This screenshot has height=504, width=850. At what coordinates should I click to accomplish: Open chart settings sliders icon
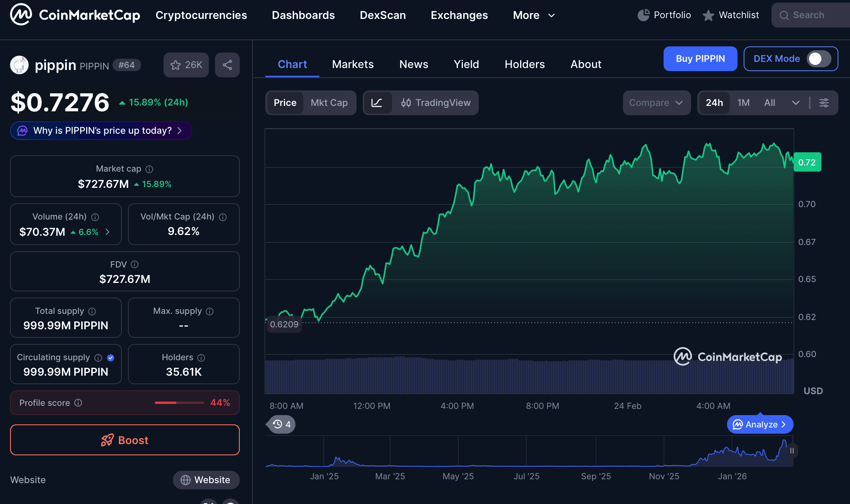(824, 103)
